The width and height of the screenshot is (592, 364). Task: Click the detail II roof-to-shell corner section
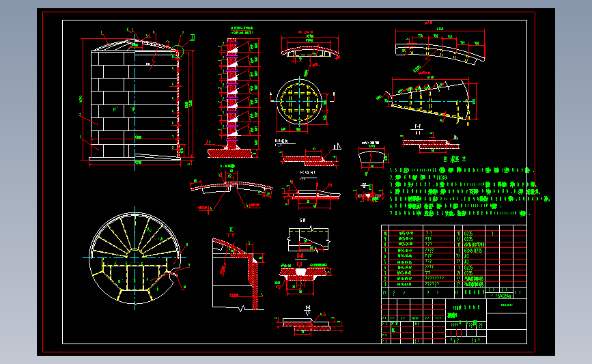tap(238, 270)
